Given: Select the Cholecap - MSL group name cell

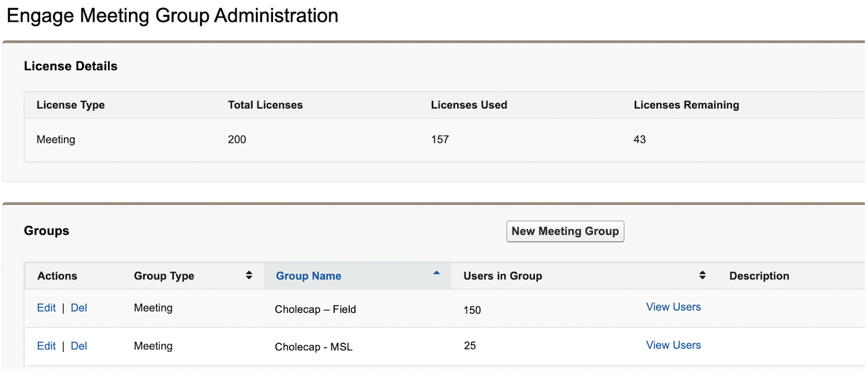Looking at the screenshot, I should [x=313, y=347].
